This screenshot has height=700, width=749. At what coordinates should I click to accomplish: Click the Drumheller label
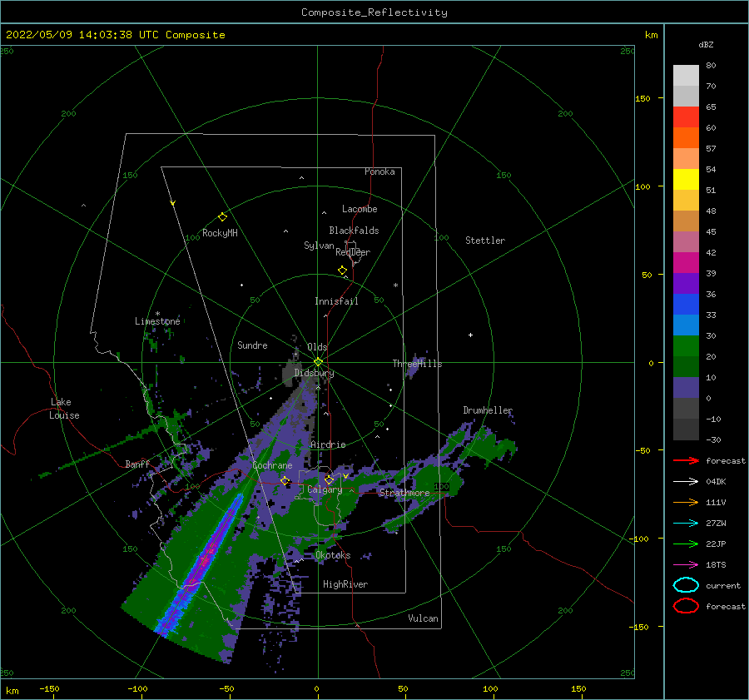point(488,410)
